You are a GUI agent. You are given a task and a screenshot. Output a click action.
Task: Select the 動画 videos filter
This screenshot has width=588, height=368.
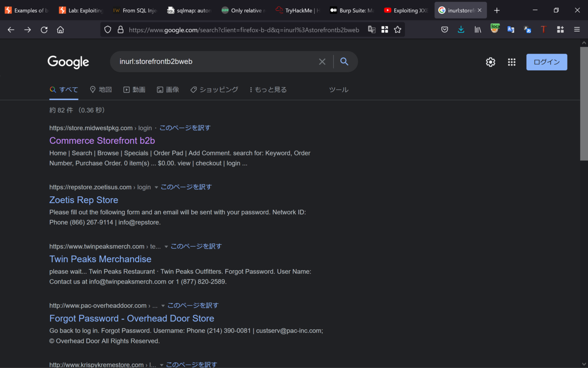[x=134, y=90]
